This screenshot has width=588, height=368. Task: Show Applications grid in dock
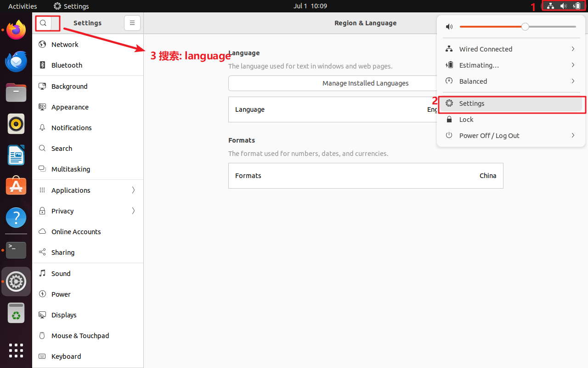[16, 350]
